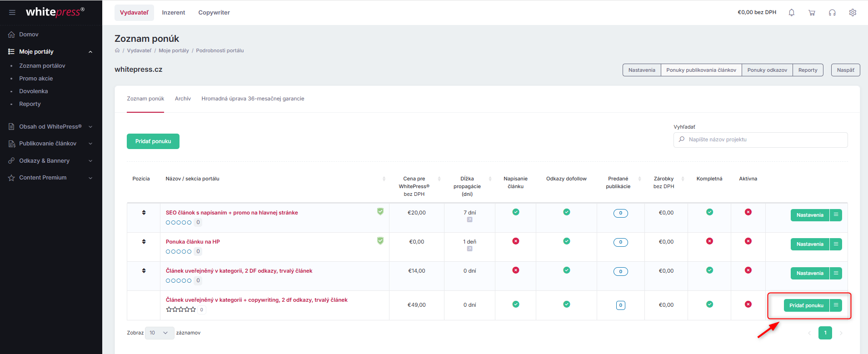Click the Napíšte názov projektu search field
Screen dimensions: 868x354
coord(760,140)
